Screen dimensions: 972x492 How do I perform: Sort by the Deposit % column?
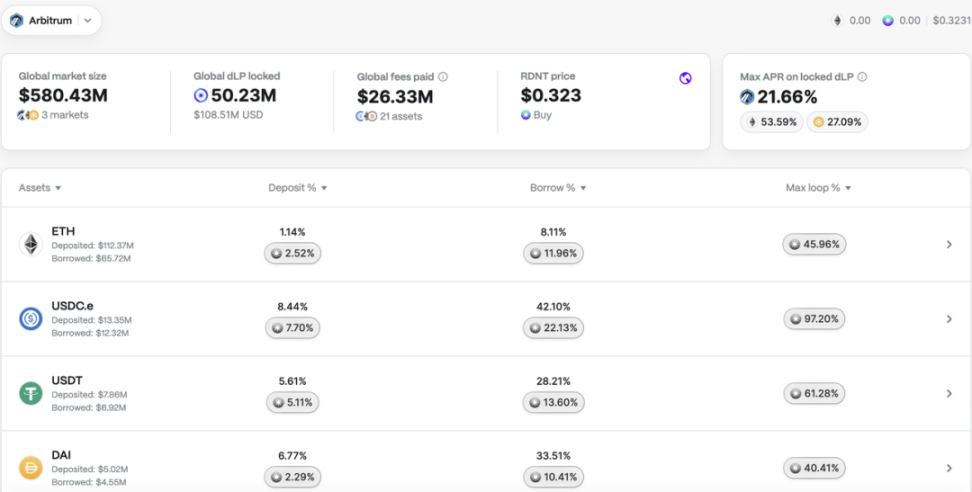click(298, 188)
